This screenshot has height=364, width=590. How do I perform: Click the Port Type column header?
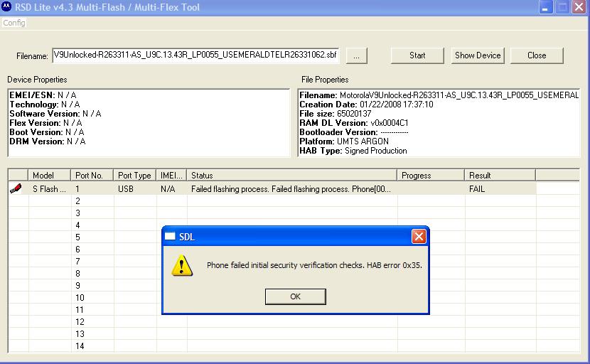134,176
